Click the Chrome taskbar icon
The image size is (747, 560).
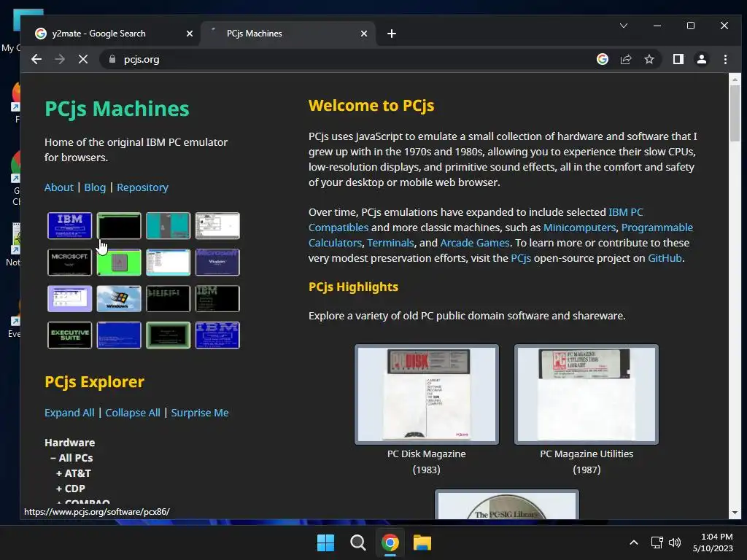(390, 542)
